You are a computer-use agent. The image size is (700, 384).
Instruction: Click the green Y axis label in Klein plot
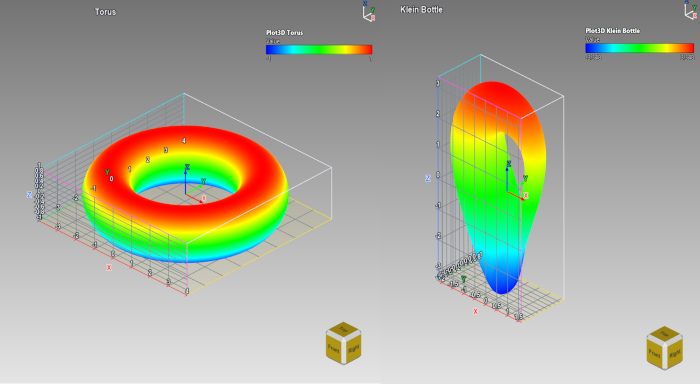coord(464,279)
